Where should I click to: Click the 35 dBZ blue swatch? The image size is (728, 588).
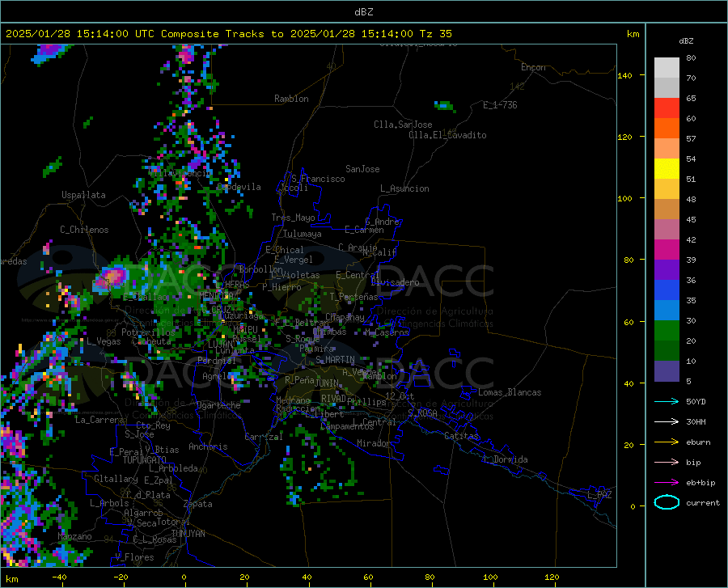[x=667, y=290]
